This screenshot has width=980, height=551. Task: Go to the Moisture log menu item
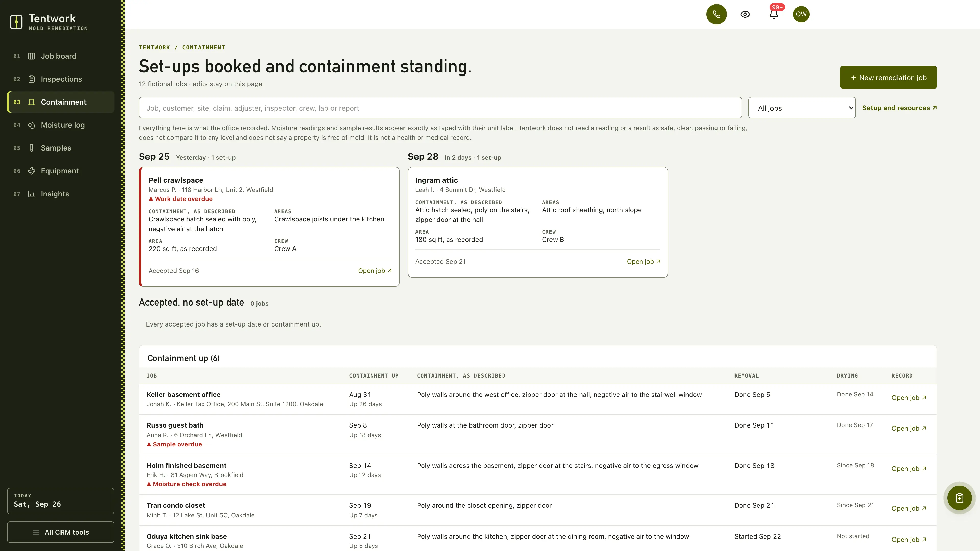tap(61, 125)
